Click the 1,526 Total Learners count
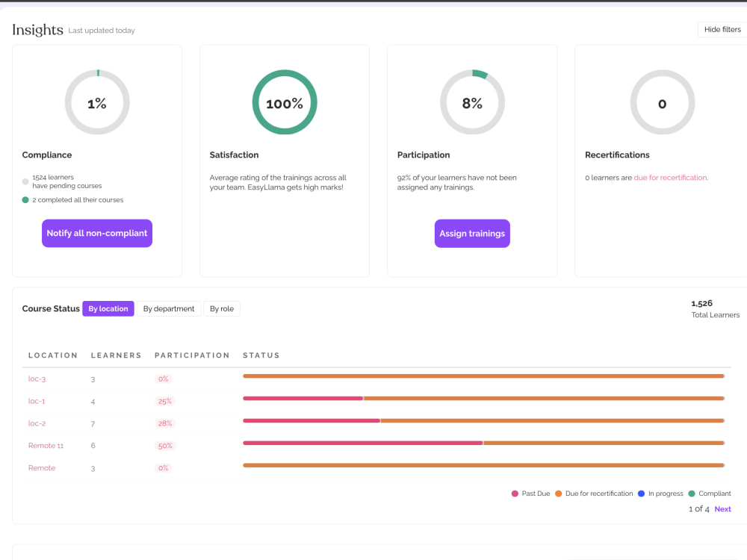This screenshot has height=560, width=747. (701, 303)
